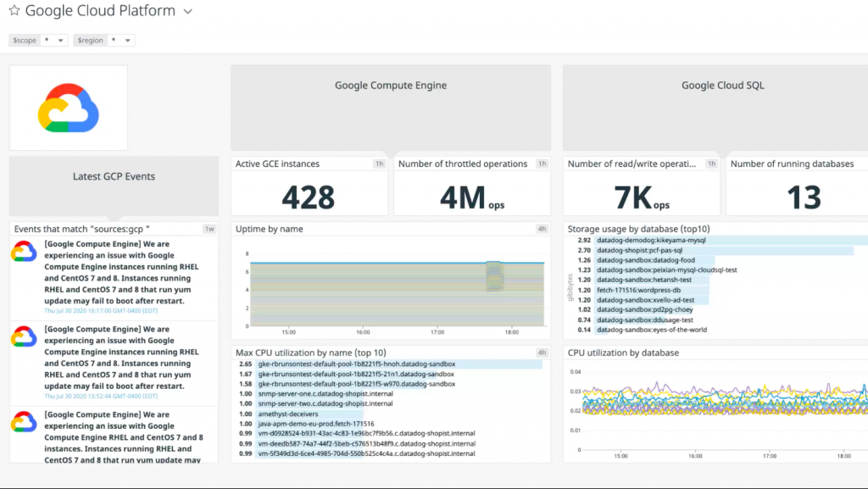The width and height of the screenshot is (868, 489).
Task: Click the Google Cloud Platform logo image
Action: pos(68,108)
